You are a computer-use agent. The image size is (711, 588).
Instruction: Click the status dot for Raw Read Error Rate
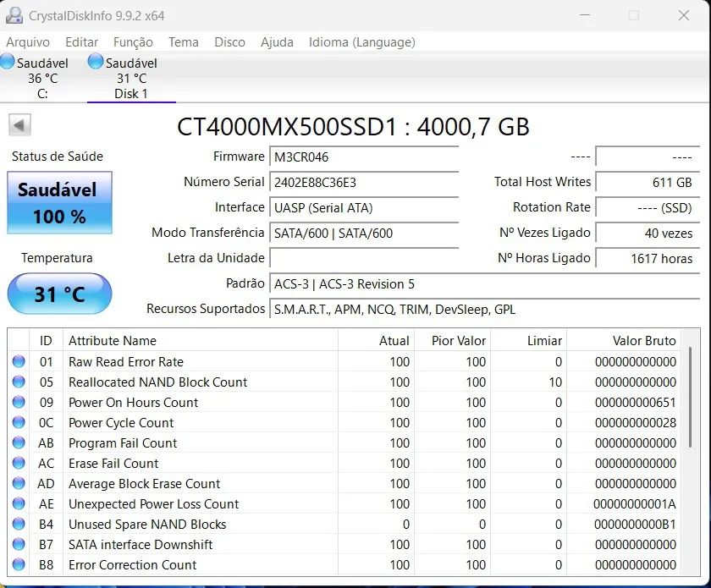click(x=19, y=361)
